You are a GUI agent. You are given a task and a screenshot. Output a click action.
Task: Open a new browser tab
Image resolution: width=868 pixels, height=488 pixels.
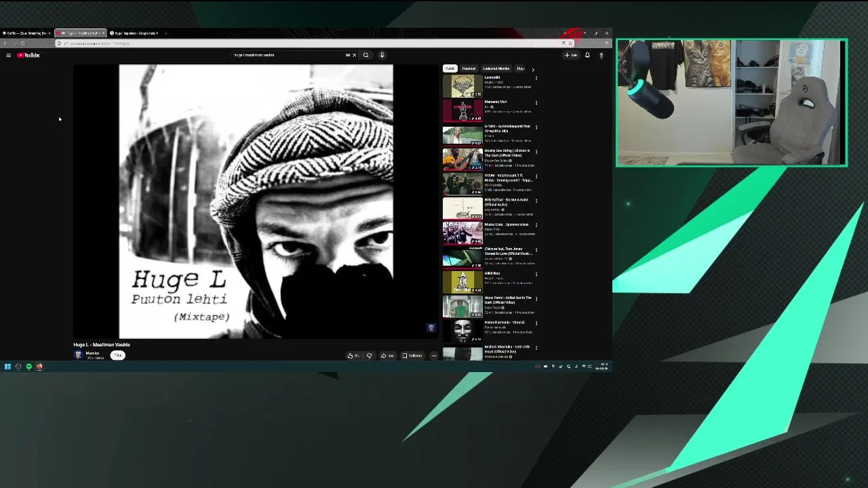166,33
